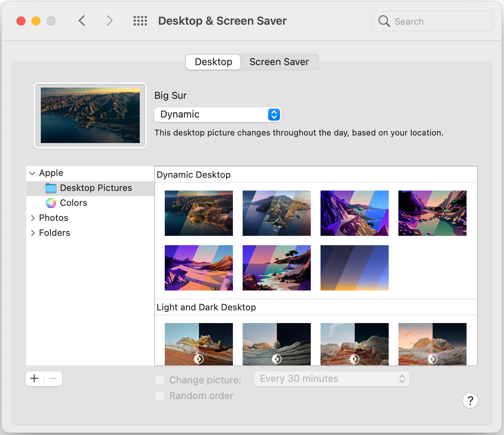Expand the Folders sidebar group
The height and width of the screenshot is (435, 504).
[x=33, y=233]
